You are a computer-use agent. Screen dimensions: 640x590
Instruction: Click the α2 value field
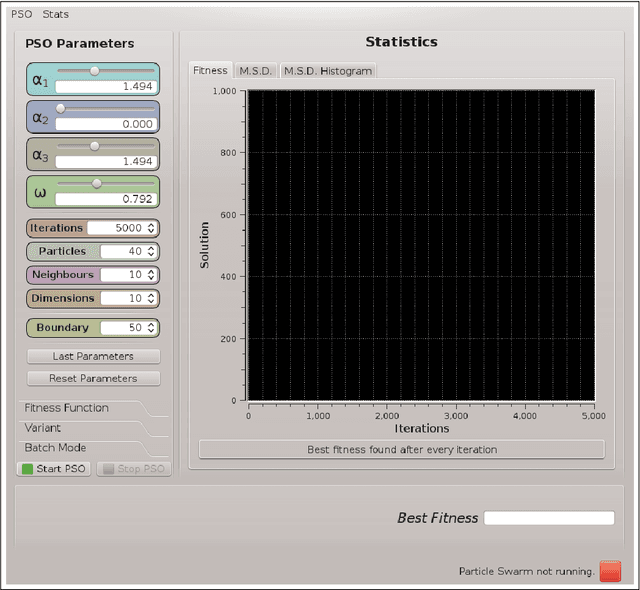105,124
